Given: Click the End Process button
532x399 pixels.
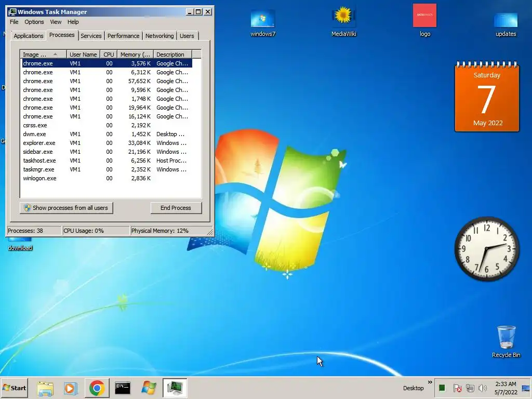Looking at the screenshot, I should click(176, 208).
